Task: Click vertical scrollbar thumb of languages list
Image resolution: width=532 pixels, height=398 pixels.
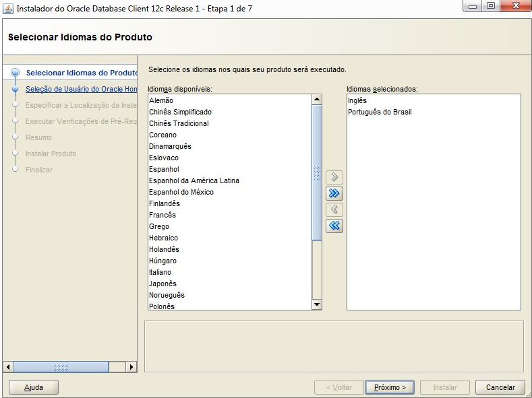Action: tap(317, 172)
